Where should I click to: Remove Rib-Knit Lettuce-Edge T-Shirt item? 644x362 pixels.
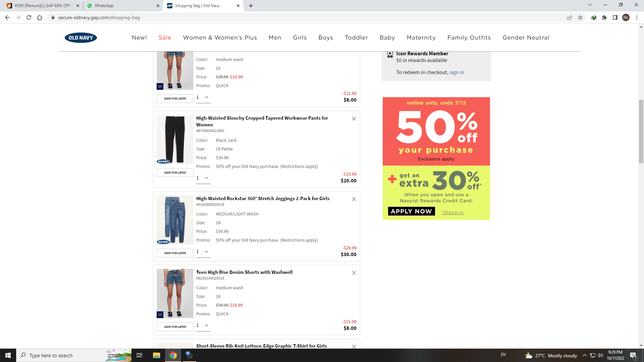354,346
